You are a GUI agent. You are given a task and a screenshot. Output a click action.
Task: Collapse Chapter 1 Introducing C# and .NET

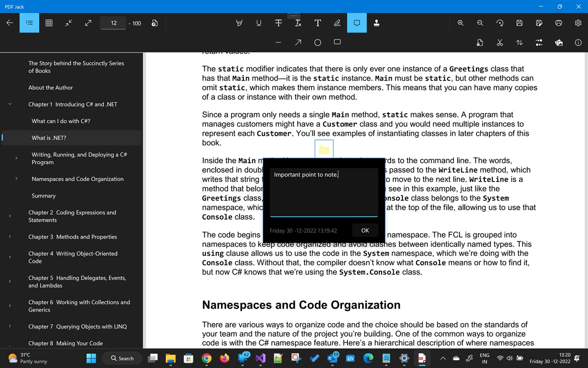9,104
